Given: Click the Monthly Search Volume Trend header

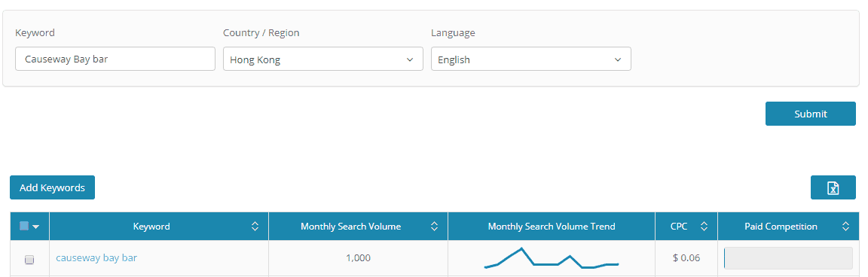Looking at the screenshot, I should [552, 226].
